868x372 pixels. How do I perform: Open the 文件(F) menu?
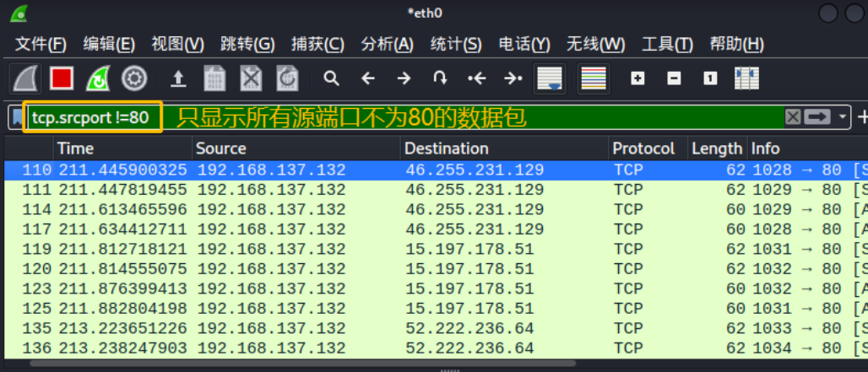[41, 44]
